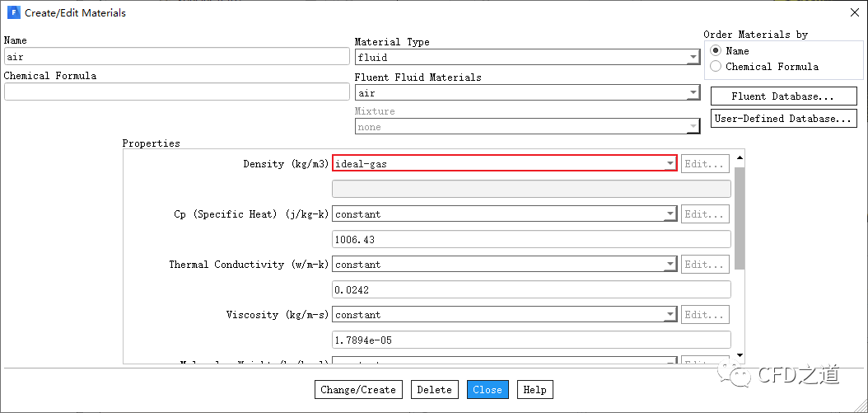Click the blue Close button

pyautogui.click(x=488, y=390)
